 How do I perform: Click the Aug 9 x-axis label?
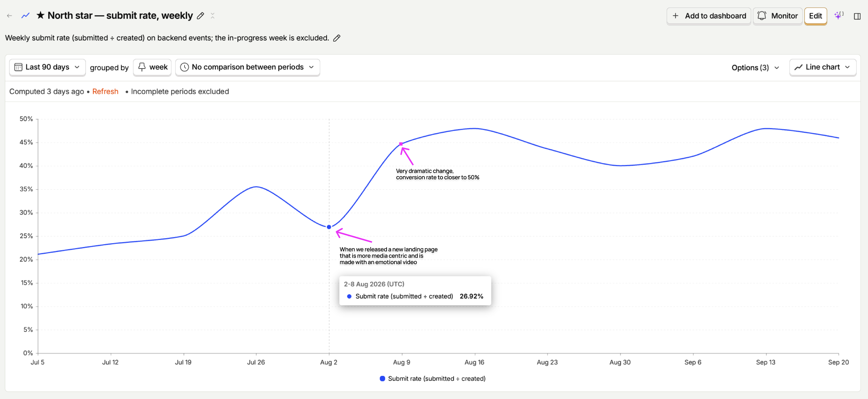coord(402,362)
